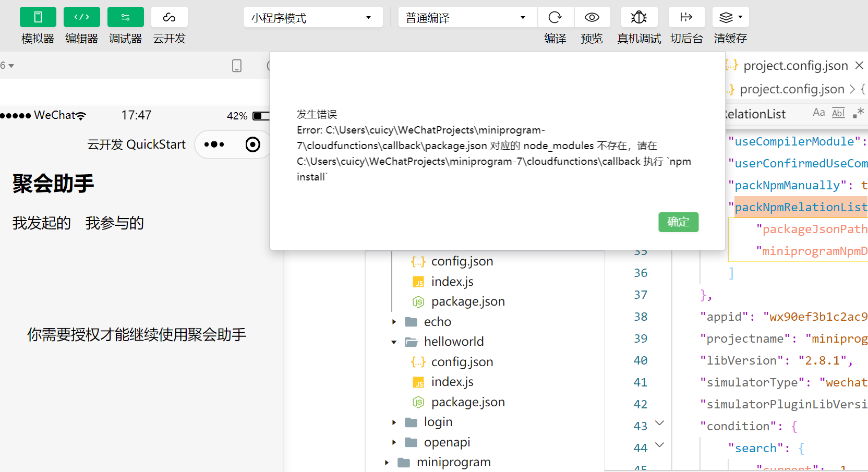The image size is (868, 472).
Task: Confirm the error dialog with 确定
Action: coord(678,222)
